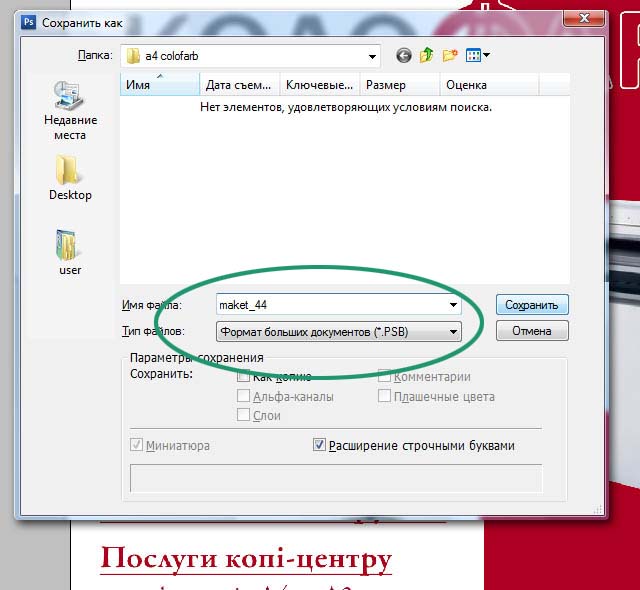Sort by Имя column header
640x590 pixels.
[x=160, y=84]
